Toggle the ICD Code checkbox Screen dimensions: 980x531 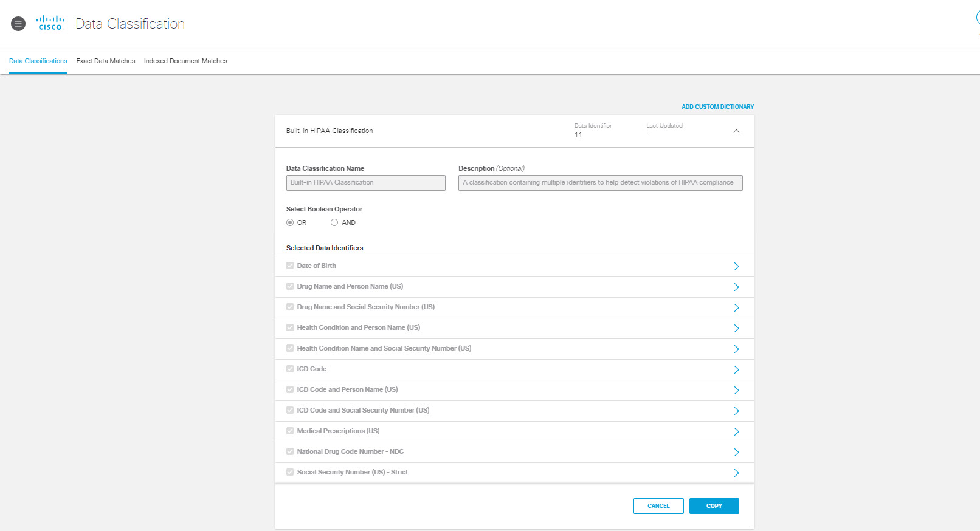click(290, 369)
